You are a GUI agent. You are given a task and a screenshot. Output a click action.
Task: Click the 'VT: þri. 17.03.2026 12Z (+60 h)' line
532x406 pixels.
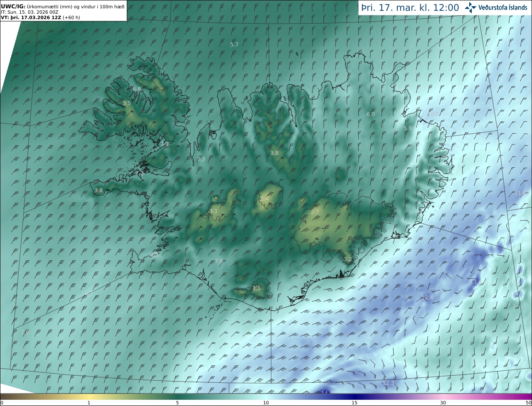(x=40, y=17)
